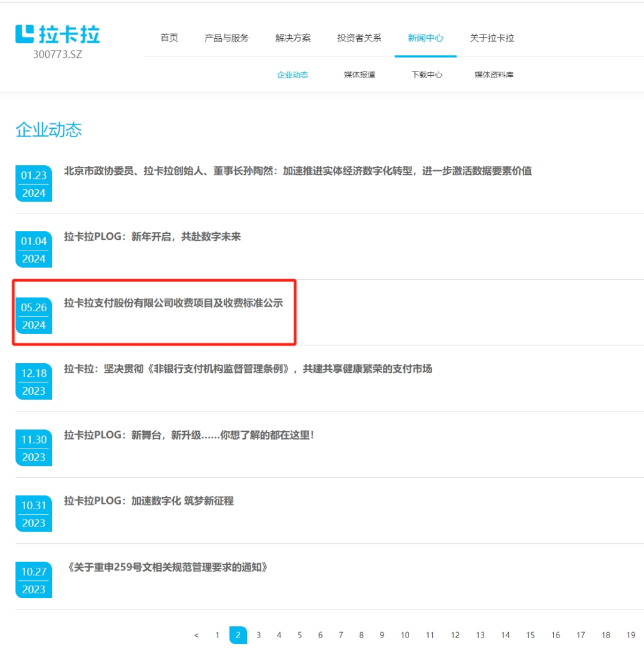The image size is (644, 659).
Task: Go to page 11
Action: (x=430, y=635)
